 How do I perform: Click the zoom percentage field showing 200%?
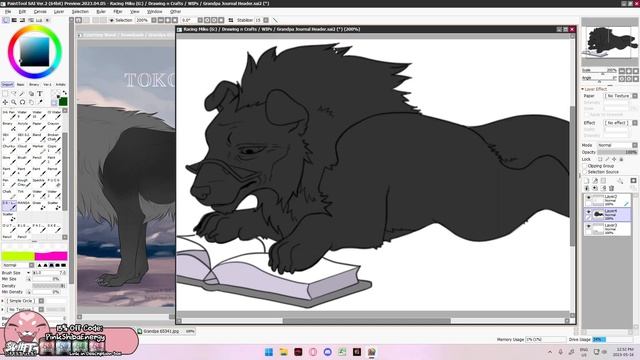142,20
